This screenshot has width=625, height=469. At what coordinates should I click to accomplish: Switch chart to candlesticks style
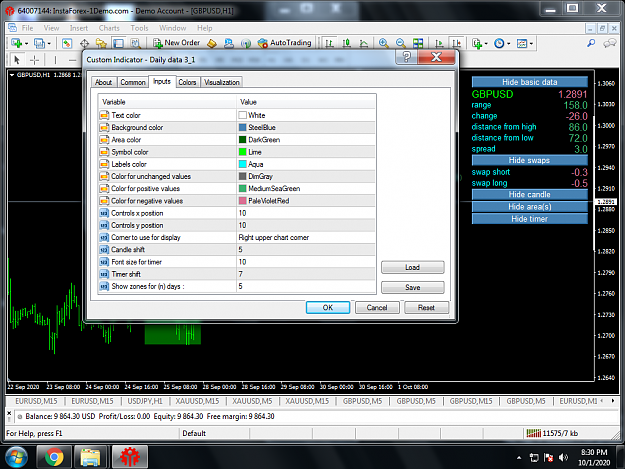tap(346, 43)
